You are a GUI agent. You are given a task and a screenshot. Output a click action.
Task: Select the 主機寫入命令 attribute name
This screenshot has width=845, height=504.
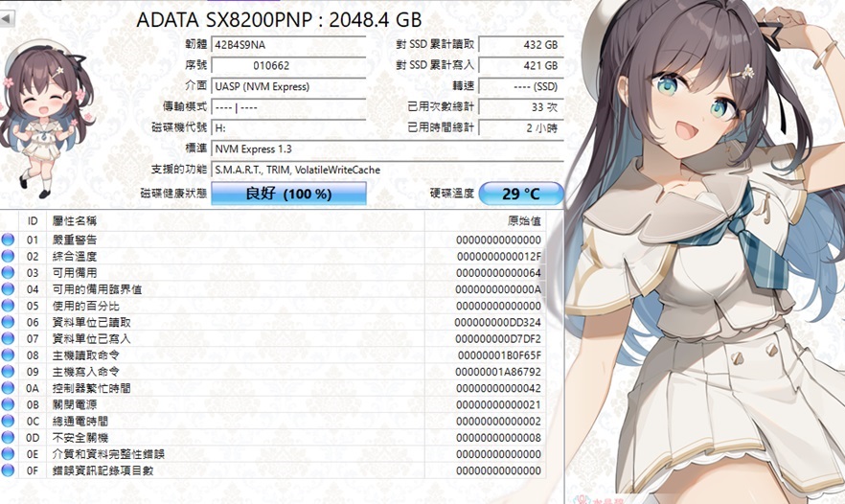pyautogui.click(x=85, y=372)
